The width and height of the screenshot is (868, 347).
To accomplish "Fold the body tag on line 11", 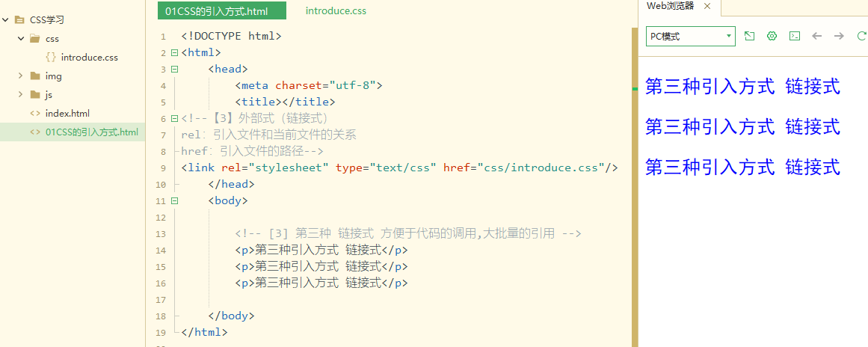I will 175,201.
